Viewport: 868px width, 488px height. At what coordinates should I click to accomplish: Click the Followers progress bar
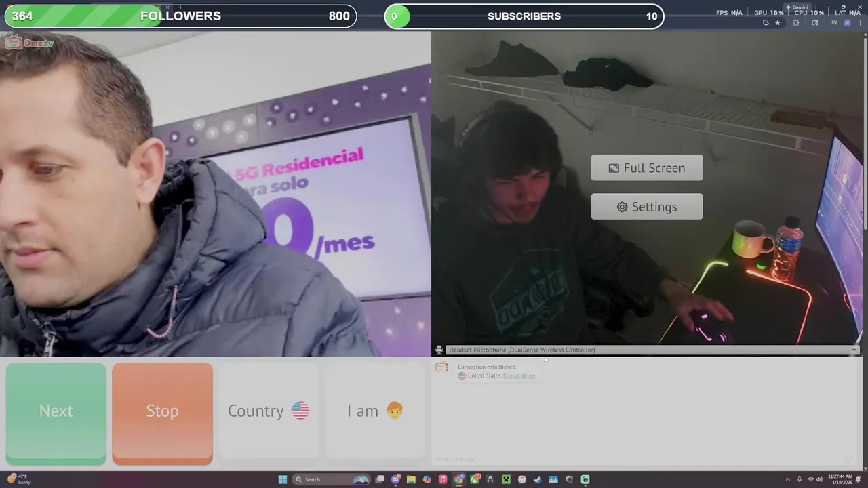pos(180,16)
